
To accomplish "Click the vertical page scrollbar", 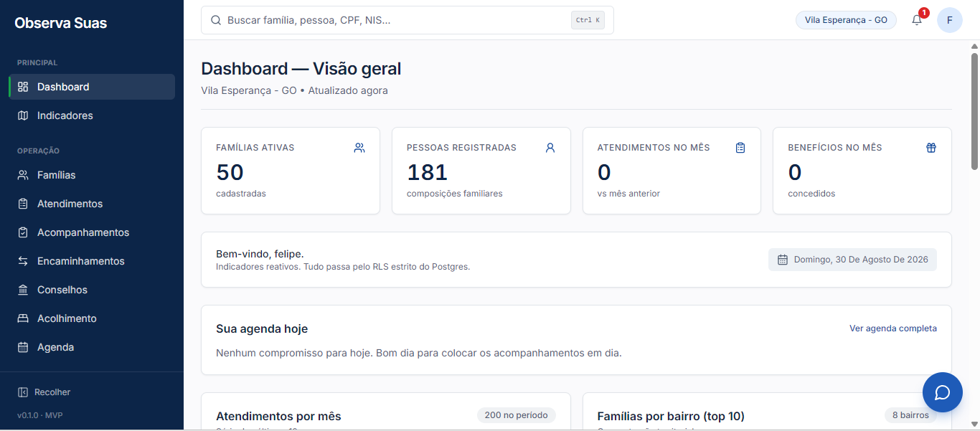I will coord(974,112).
